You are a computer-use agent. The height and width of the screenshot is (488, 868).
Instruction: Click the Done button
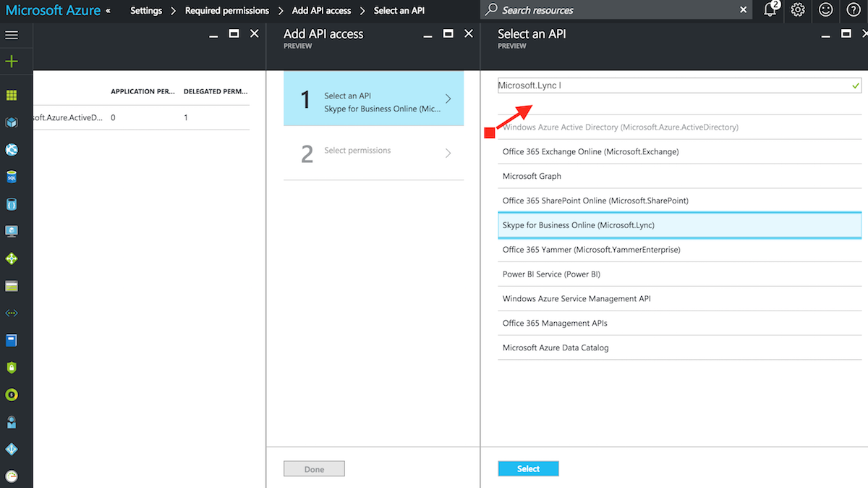tap(314, 469)
